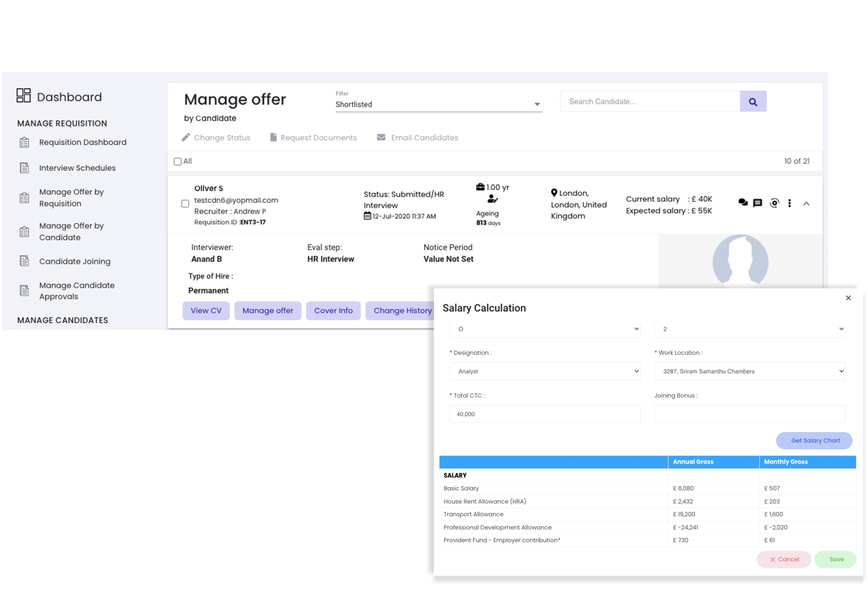Open Requisition Dashboard menu item

(x=83, y=142)
